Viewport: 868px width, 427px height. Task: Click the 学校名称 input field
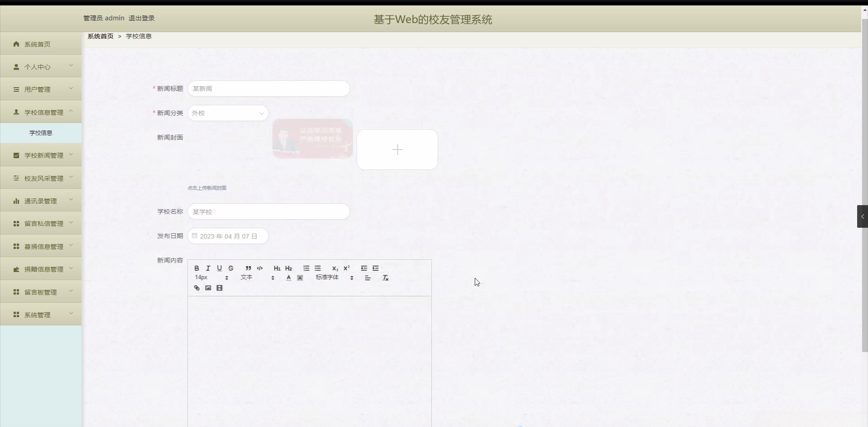(x=269, y=211)
